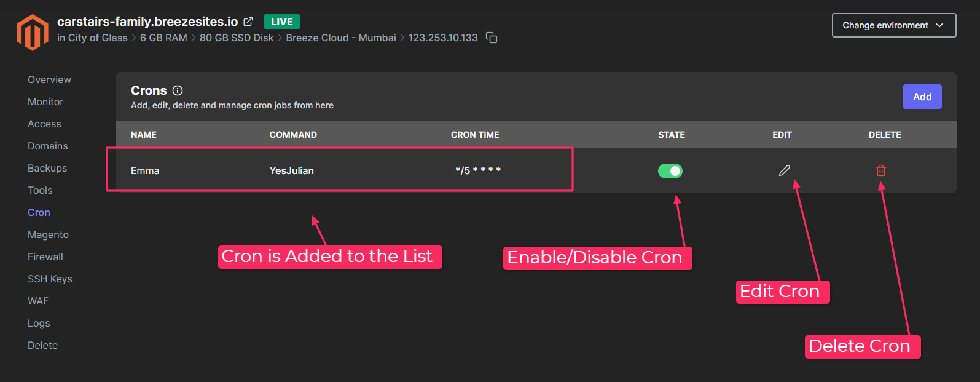Click the info icon beside Crons
The width and height of the screenshot is (980, 382).
click(178, 90)
